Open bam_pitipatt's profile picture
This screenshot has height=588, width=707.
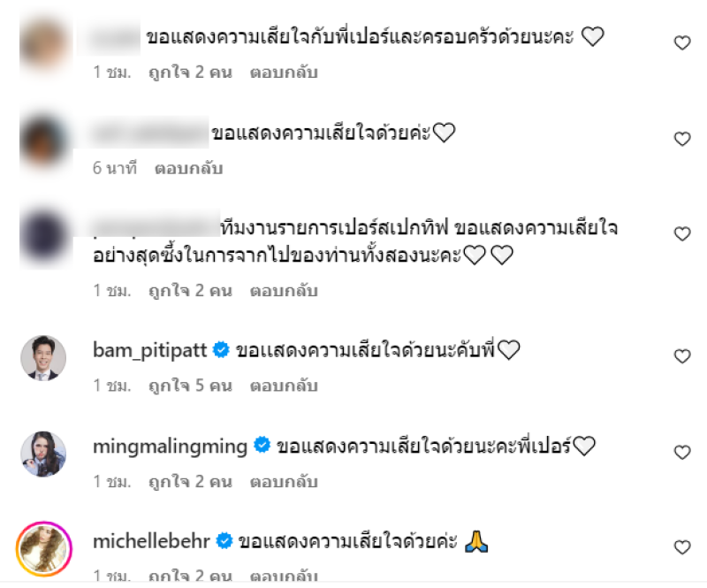pos(43,358)
